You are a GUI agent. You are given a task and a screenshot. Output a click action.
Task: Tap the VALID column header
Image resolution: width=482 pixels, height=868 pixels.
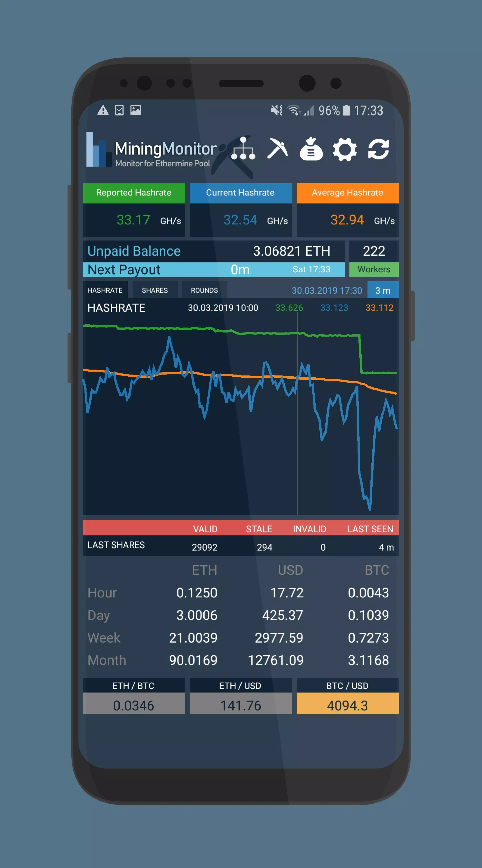tap(205, 529)
